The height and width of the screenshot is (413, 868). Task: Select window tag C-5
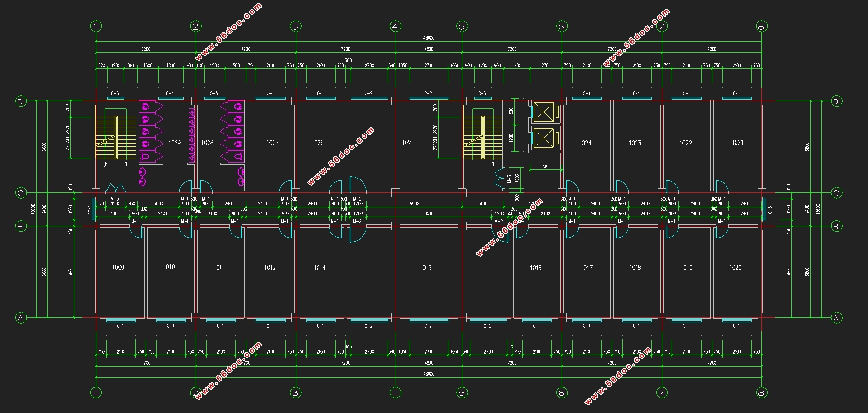click(214, 94)
